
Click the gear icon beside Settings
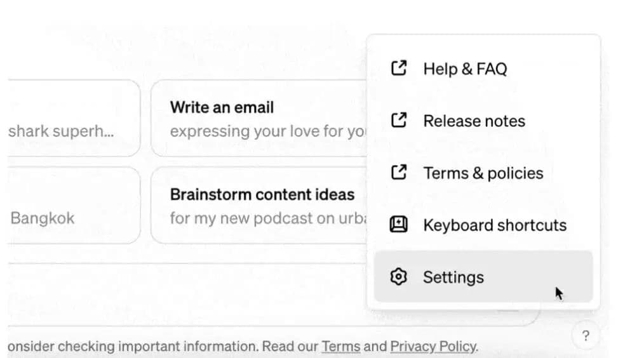click(398, 277)
